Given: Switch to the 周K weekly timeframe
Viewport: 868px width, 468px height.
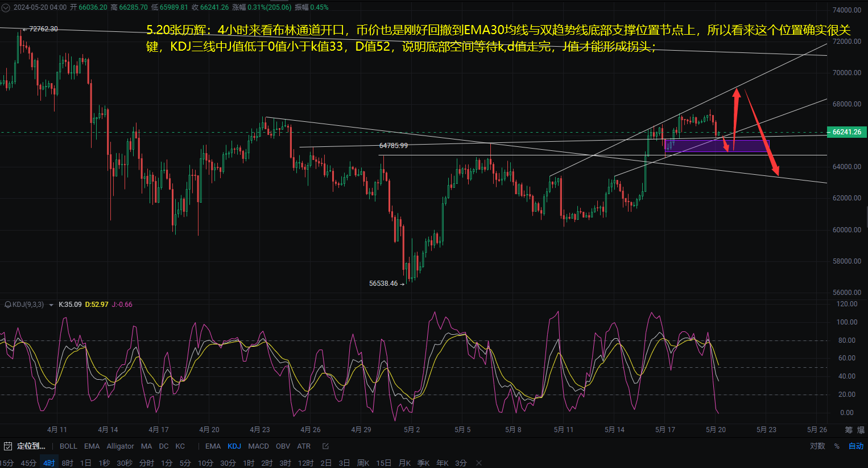Looking at the screenshot, I should coord(363,463).
